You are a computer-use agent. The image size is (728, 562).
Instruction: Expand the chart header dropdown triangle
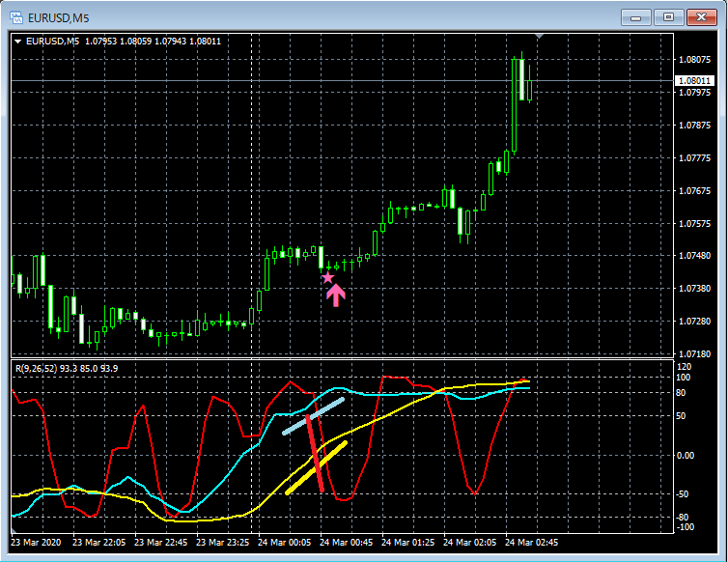pyautogui.click(x=18, y=42)
